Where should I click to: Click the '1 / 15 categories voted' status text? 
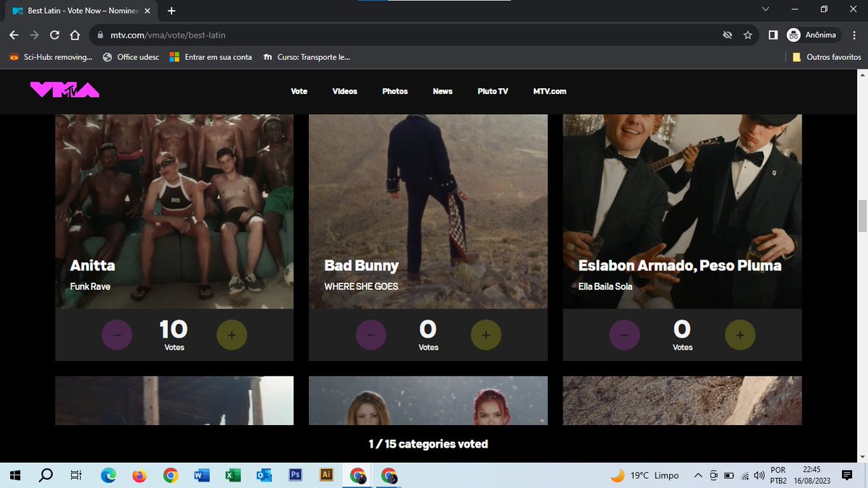point(428,444)
